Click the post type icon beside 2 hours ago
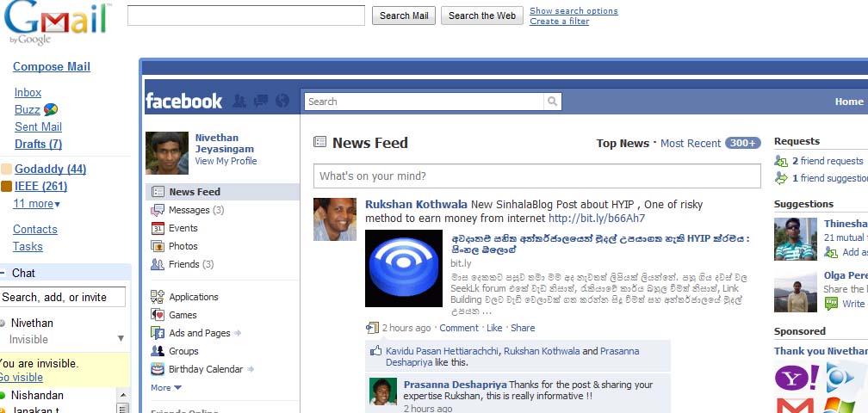This screenshot has width=868, height=413. [372, 328]
